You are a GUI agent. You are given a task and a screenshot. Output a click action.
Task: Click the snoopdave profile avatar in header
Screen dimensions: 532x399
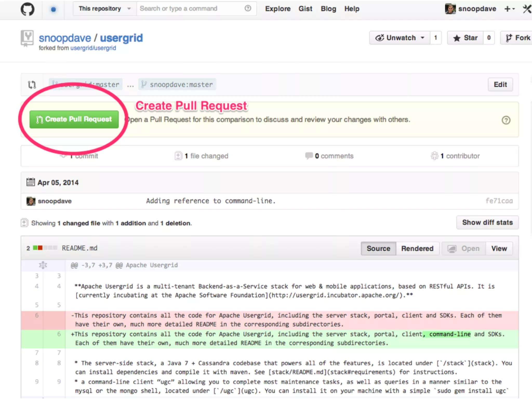(x=450, y=9)
